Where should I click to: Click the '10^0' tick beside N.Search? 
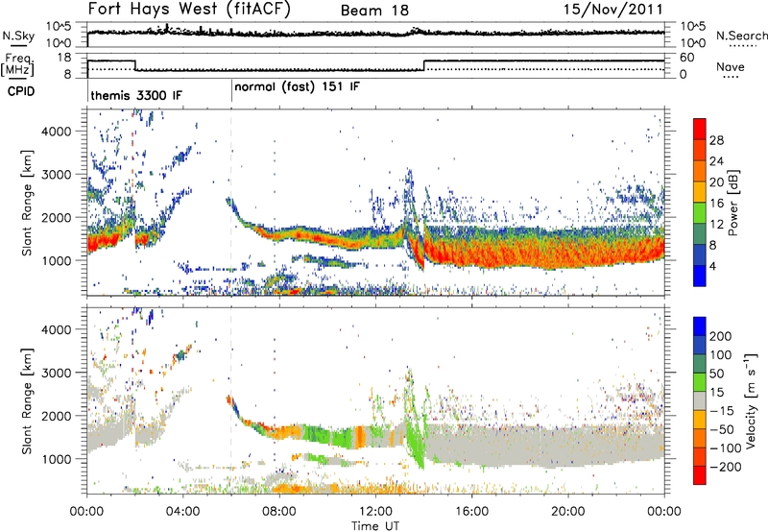point(693,43)
